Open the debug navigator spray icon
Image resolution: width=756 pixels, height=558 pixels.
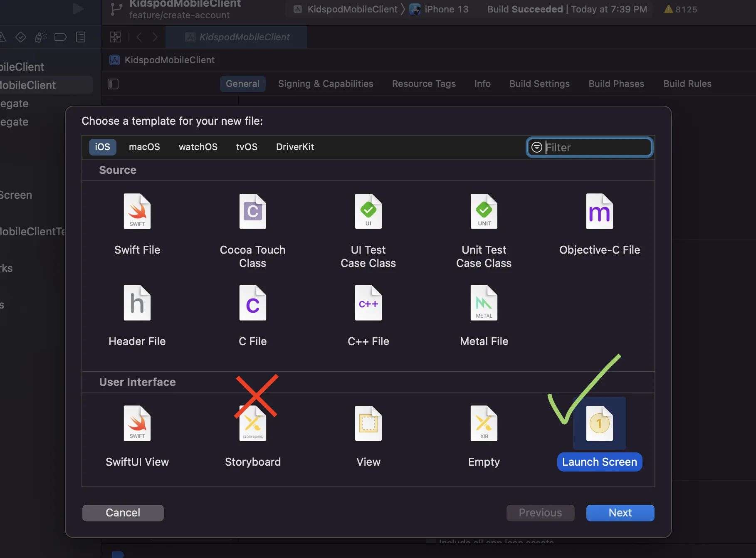[41, 37]
